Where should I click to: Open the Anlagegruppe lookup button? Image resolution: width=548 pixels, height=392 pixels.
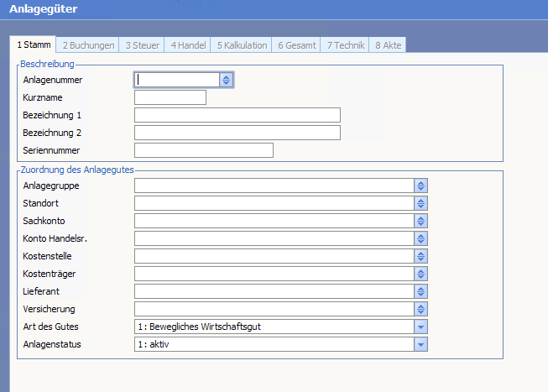(421, 186)
